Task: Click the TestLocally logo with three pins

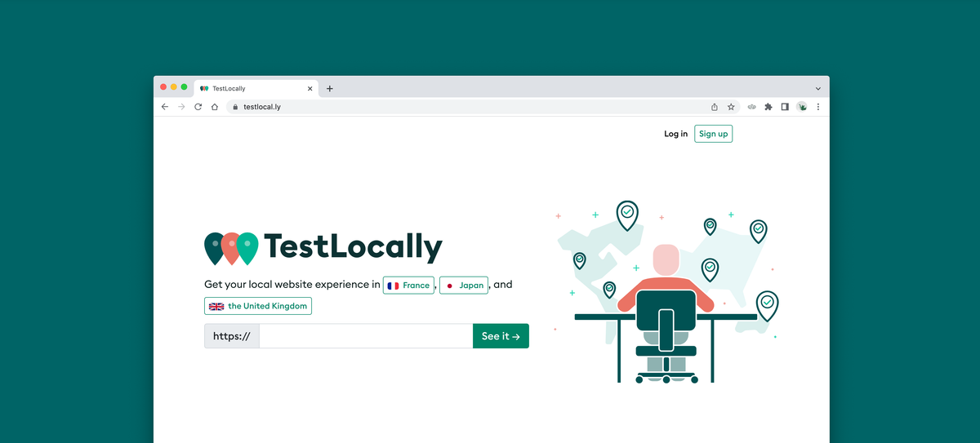Action: tap(323, 247)
